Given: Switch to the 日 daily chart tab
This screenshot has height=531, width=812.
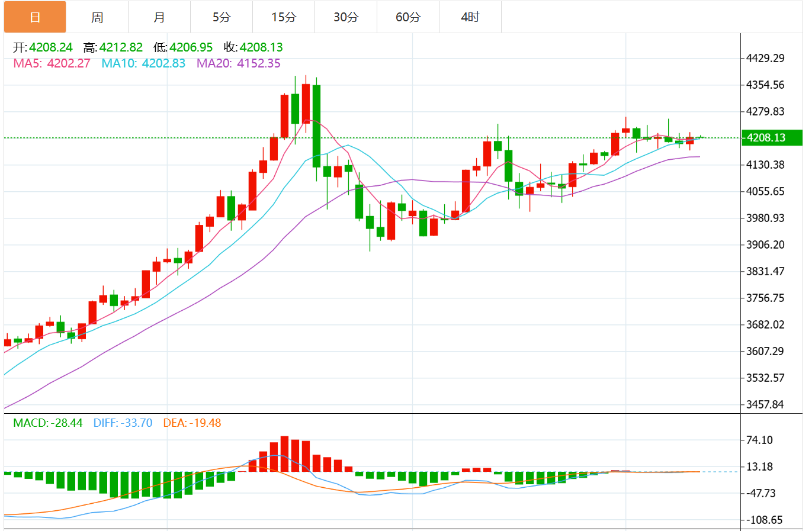Looking at the screenshot, I should 35,17.
